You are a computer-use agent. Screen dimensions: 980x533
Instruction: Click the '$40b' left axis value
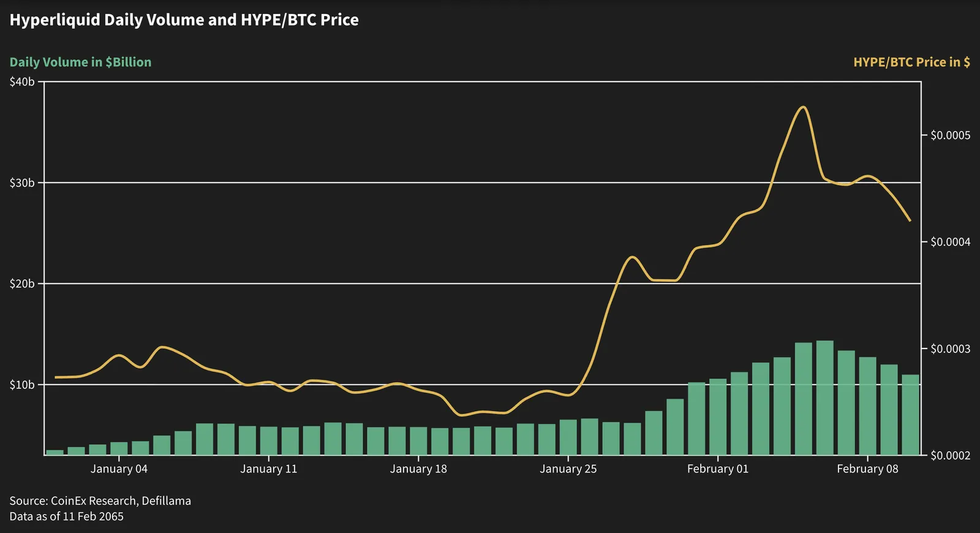point(22,81)
